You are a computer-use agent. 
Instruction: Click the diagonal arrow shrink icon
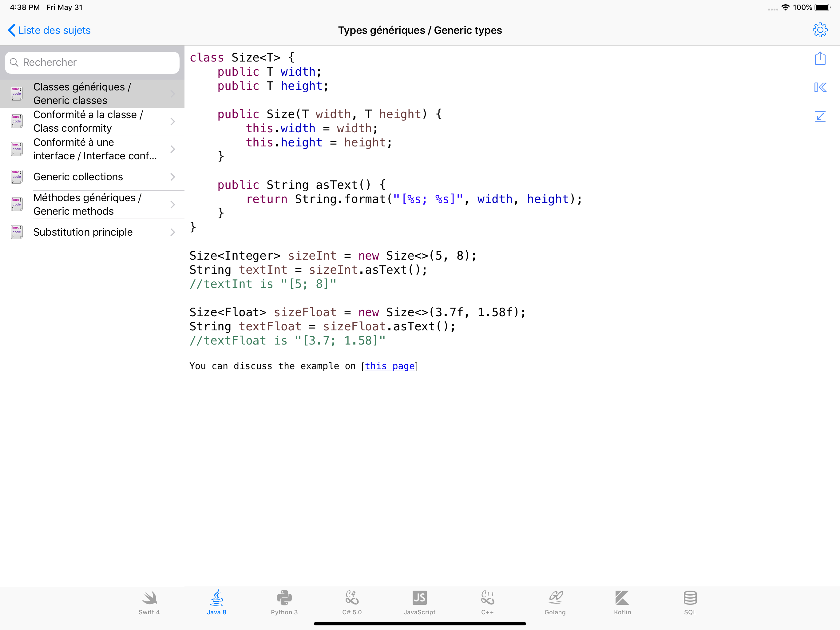(820, 116)
